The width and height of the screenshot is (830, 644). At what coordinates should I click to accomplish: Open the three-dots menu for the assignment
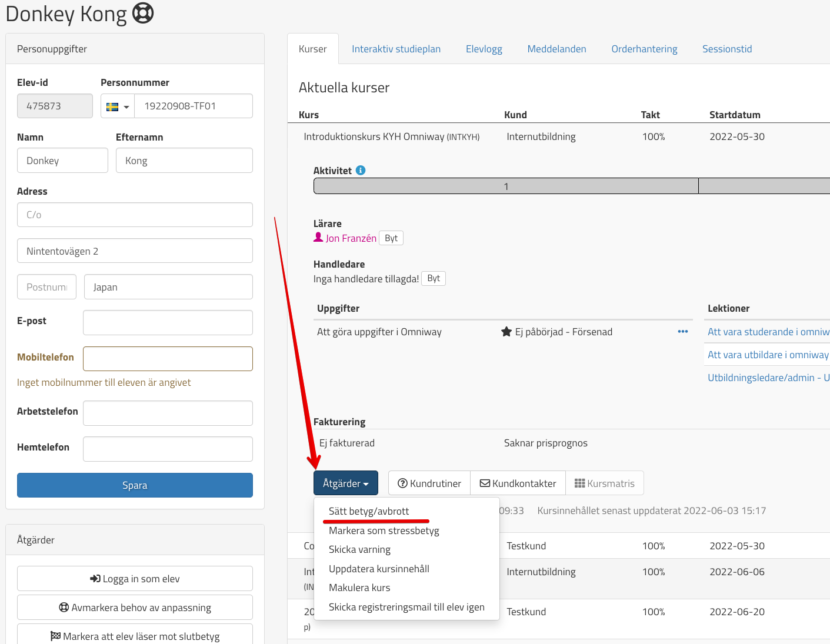(682, 332)
